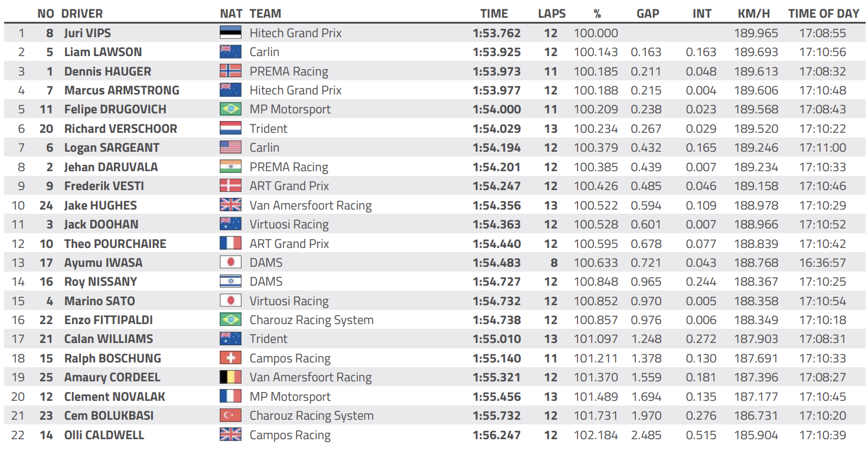Click the TIME column header
The width and height of the screenshot is (868, 451).
pyautogui.click(x=494, y=14)
